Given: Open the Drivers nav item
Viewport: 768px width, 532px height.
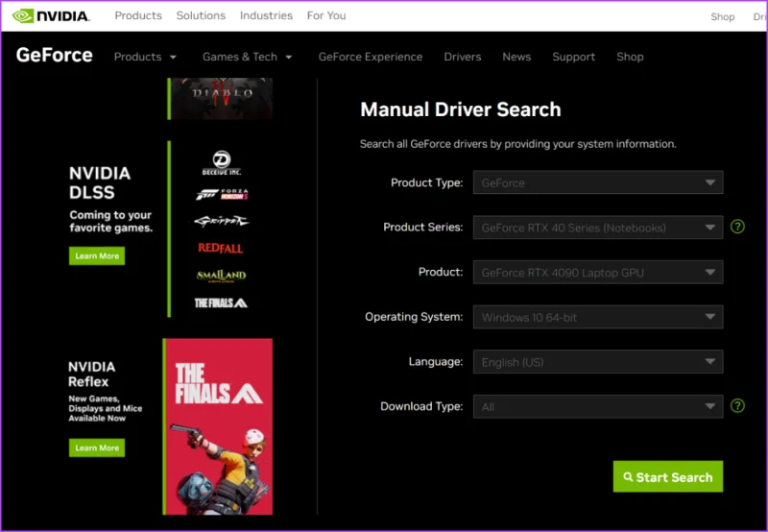Looking at the screenshot, I should click(463, 57).
